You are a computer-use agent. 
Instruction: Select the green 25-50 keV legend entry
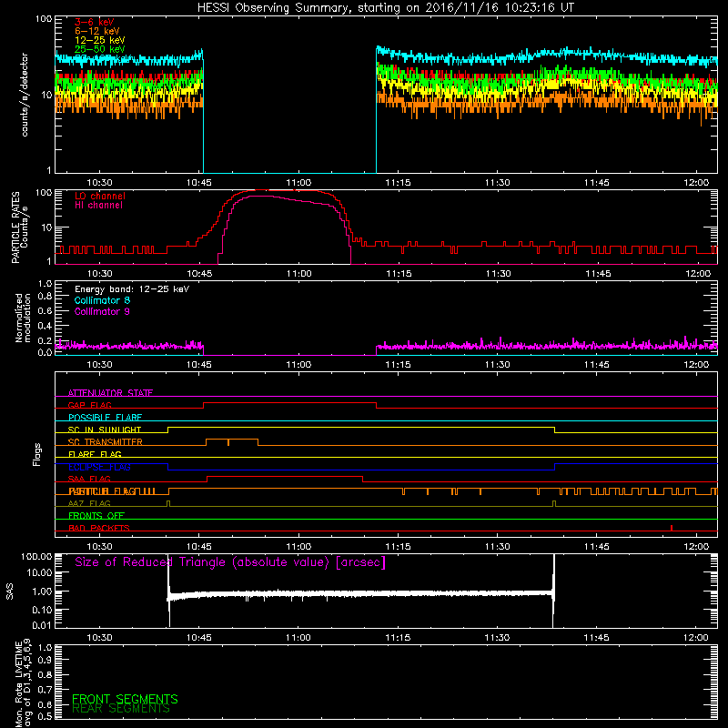[x=100, y=49]
